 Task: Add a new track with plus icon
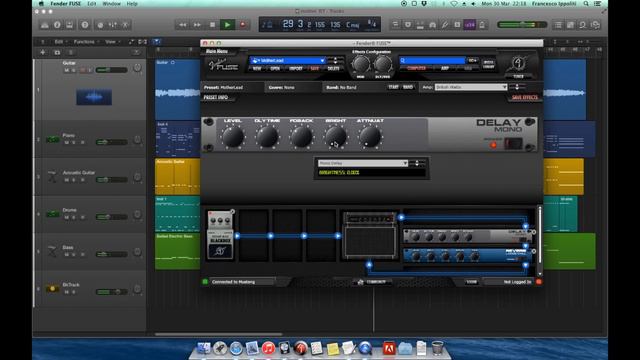(42, 52)
